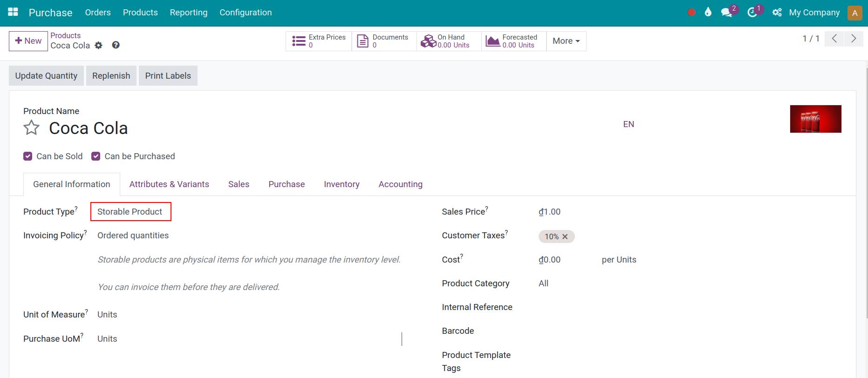This screenshot has width=868, height=378.
Task: Expand the More dropdown
Action: (x=566, y=41)
